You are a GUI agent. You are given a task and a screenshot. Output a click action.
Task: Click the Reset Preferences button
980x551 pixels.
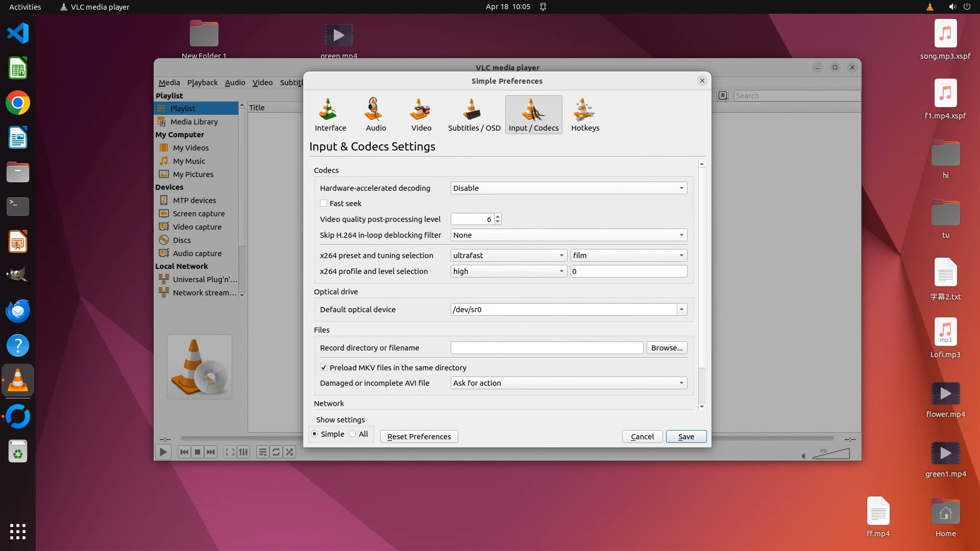coord(419,436)
